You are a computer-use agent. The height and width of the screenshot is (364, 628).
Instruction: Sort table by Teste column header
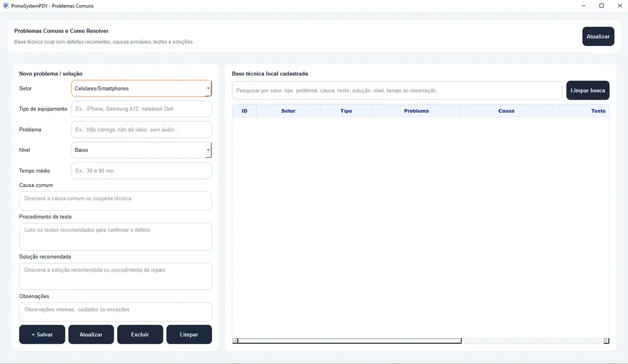581,111
